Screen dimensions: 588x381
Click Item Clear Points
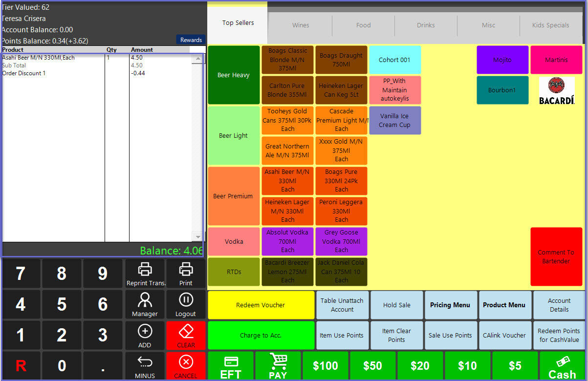396,336
